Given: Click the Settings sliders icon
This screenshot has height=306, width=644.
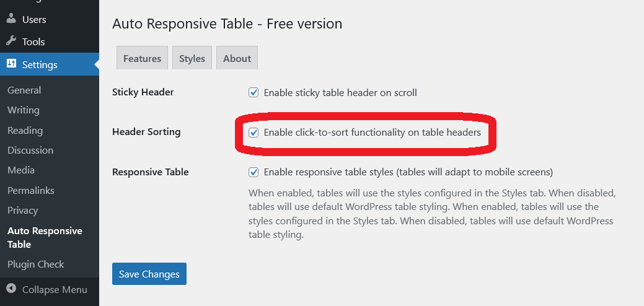Looking at the screenshot, I should (11, 64).
